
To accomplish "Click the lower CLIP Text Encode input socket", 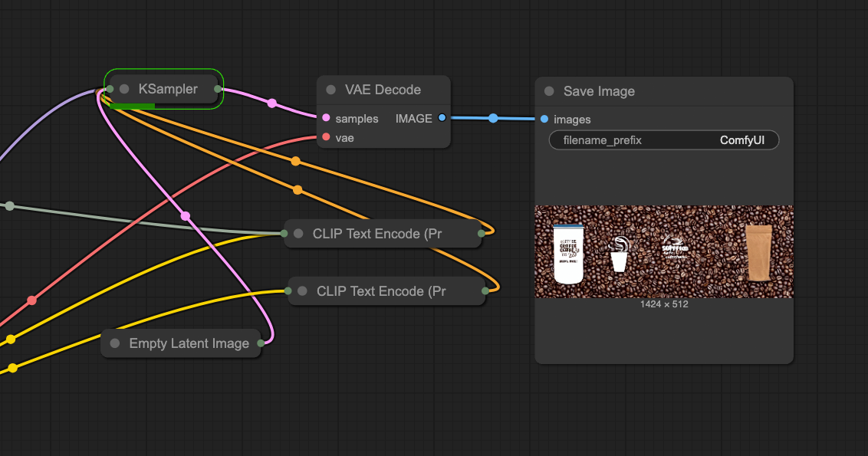I will tap(288, 290).
